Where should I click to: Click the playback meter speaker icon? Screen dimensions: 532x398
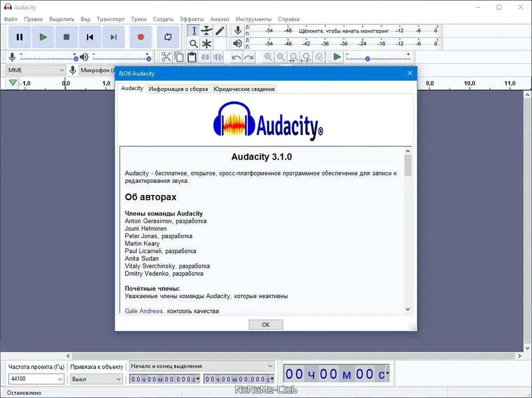pos(238,44)
